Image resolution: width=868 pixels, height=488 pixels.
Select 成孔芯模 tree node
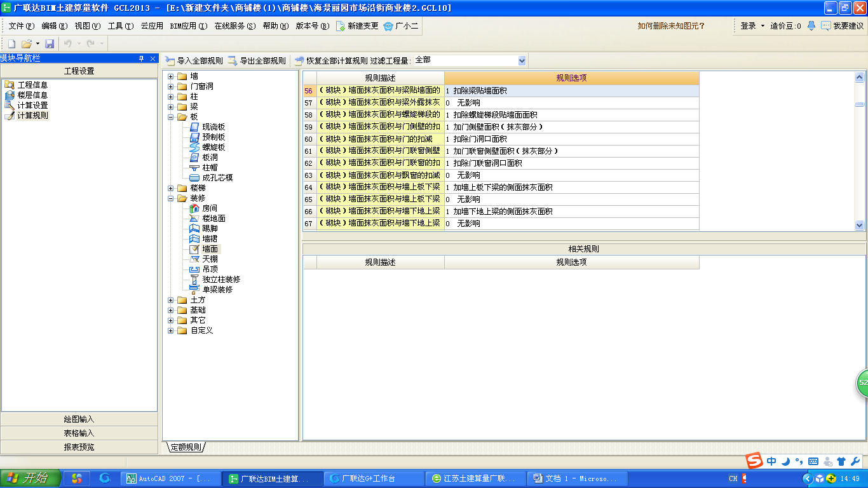click(217, 178)
